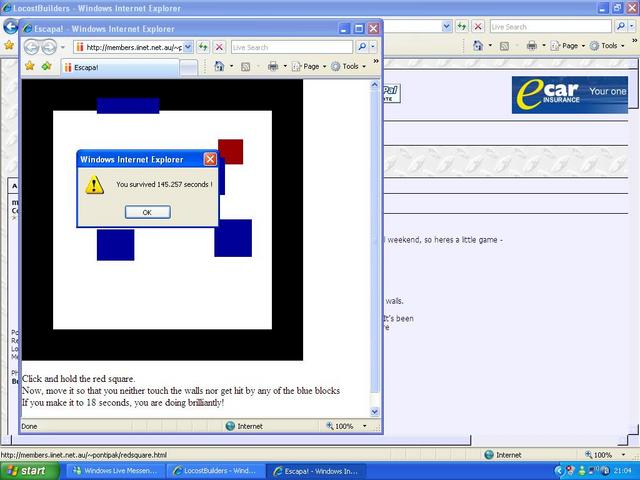Screen dimensions: 640x480
Task: Click the Print icon in LocostBuilders window toolbar
Action: tap(531, 45)
